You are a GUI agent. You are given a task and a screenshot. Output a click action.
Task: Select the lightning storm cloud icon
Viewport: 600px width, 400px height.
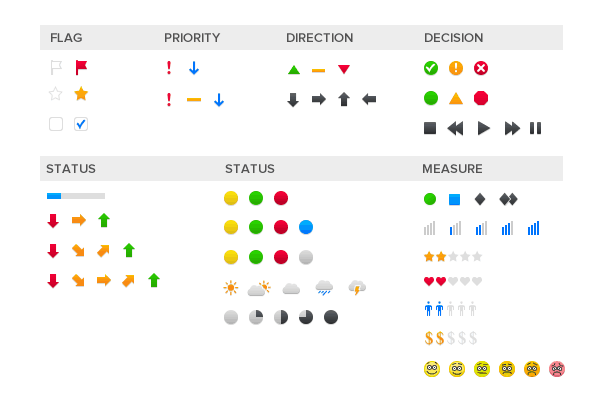point(356,288)
